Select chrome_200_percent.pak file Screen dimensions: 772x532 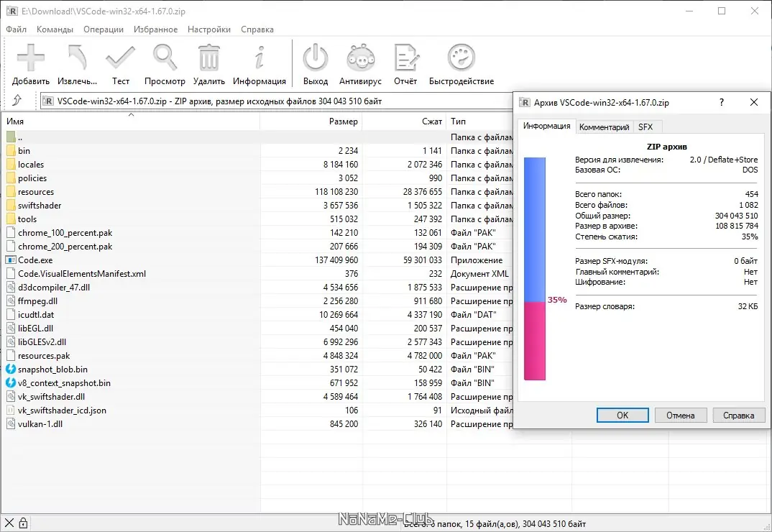256,247
